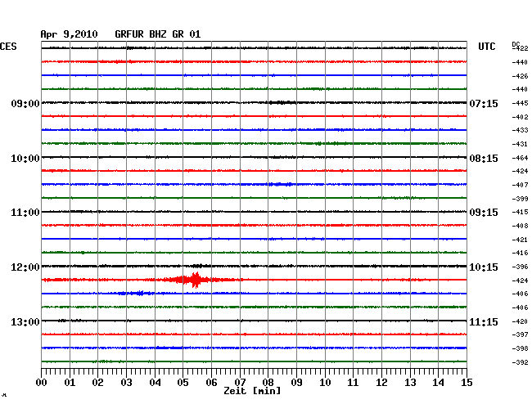The width and height of the screenshot is (532, 404).
Task: Click minute label "07" on the time axis
Action: click(x=240, y=383)
